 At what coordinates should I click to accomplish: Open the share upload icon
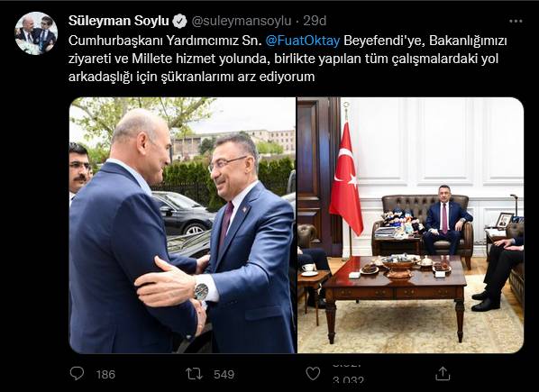443,373
